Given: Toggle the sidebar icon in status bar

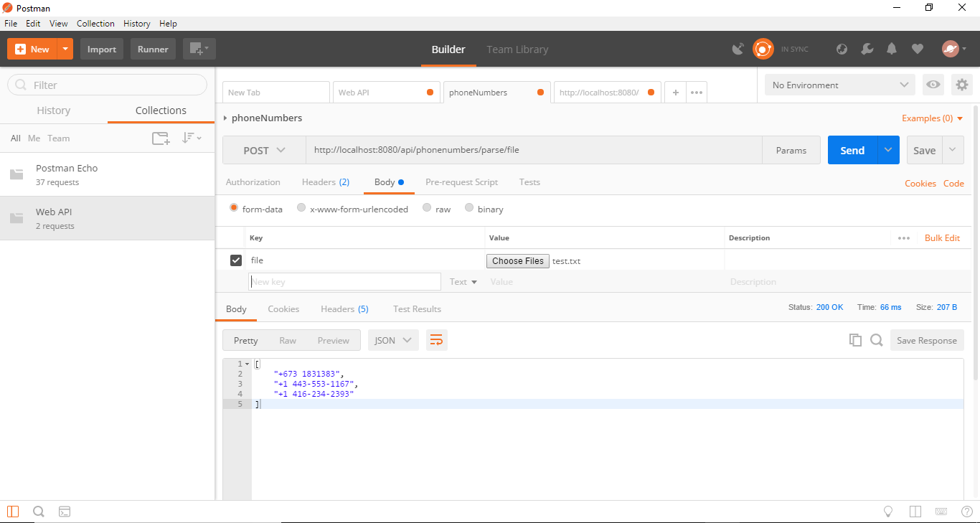Looking at the screenshot, I should (13, 512).
